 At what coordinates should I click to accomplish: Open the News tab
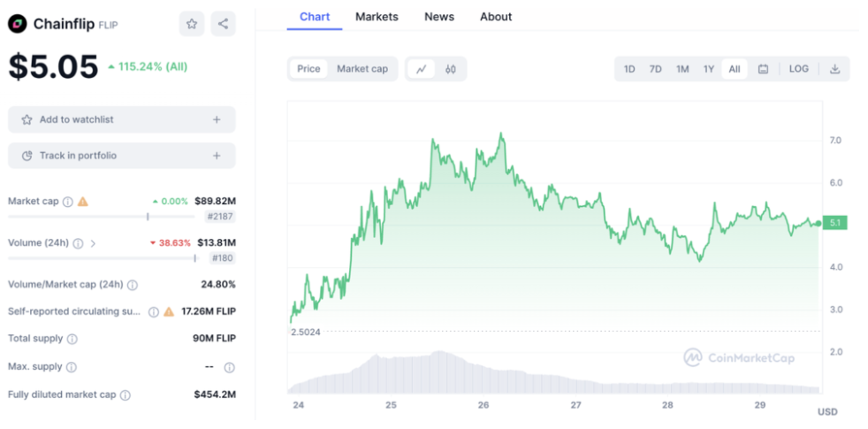point(439,17)
